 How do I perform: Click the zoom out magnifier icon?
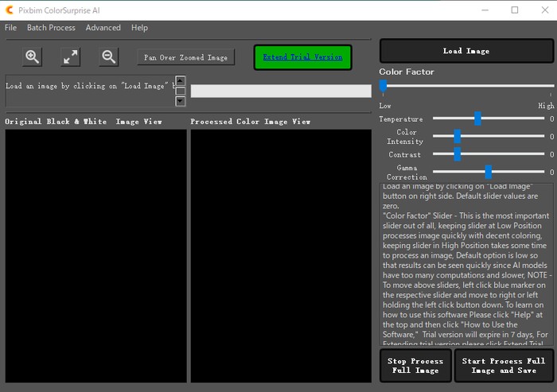pyautogui.click(x=109, y=56)
